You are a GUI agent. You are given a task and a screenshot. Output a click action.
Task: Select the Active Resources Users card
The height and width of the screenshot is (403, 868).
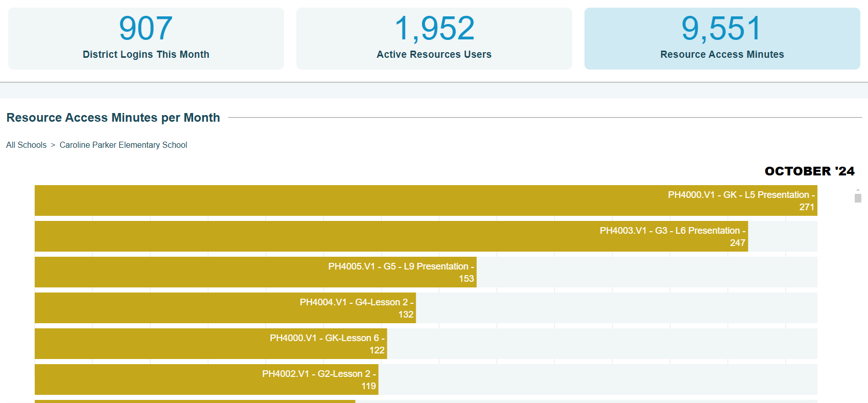[434, 38]
